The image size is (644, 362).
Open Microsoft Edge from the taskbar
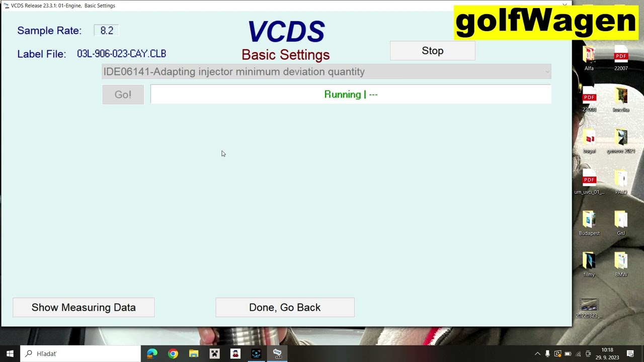[152, 353]
